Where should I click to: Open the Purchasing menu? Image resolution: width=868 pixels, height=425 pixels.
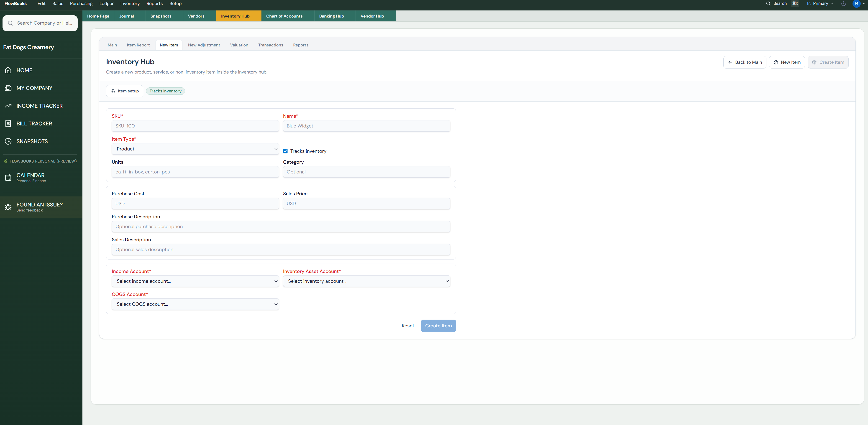pos(81,4)
